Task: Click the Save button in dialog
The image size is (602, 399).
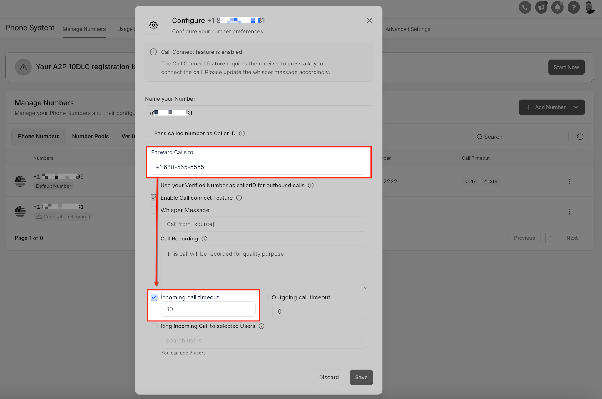Action: 361,377
